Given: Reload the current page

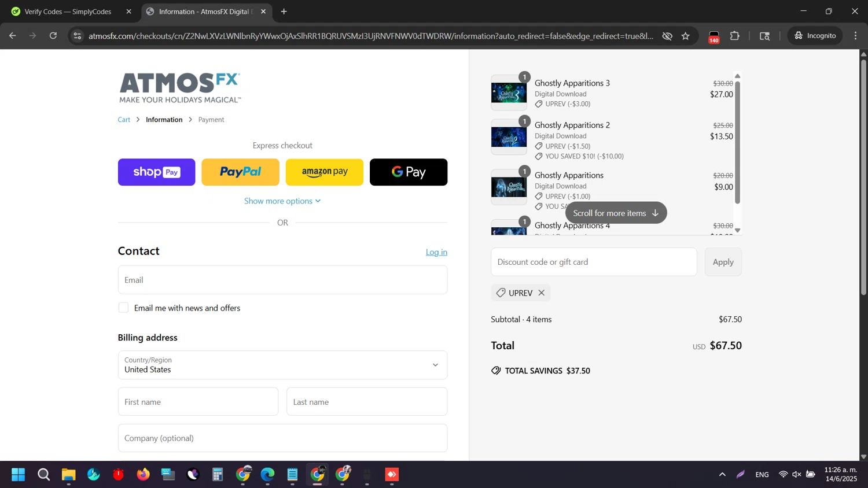Looking at the screenshot, I should point(53,36).
